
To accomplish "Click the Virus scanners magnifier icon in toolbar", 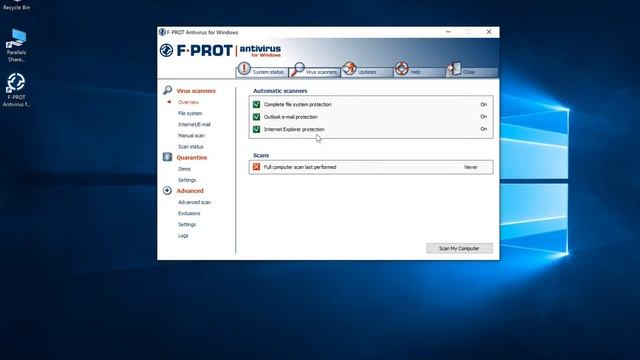I will tap(298, 69).
